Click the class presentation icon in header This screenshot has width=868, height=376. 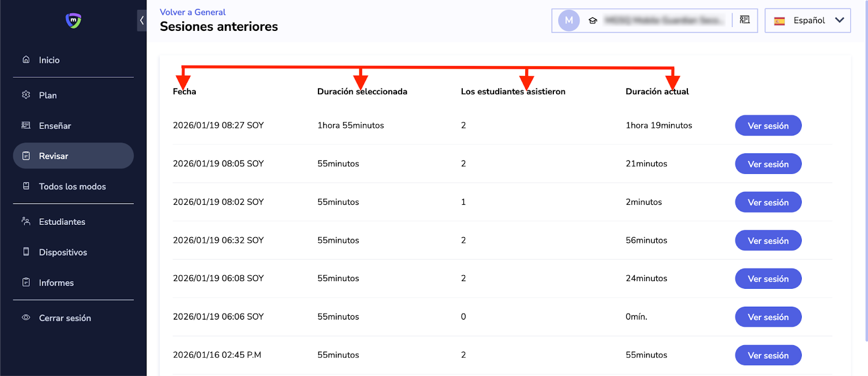click(x=745, y=20)
